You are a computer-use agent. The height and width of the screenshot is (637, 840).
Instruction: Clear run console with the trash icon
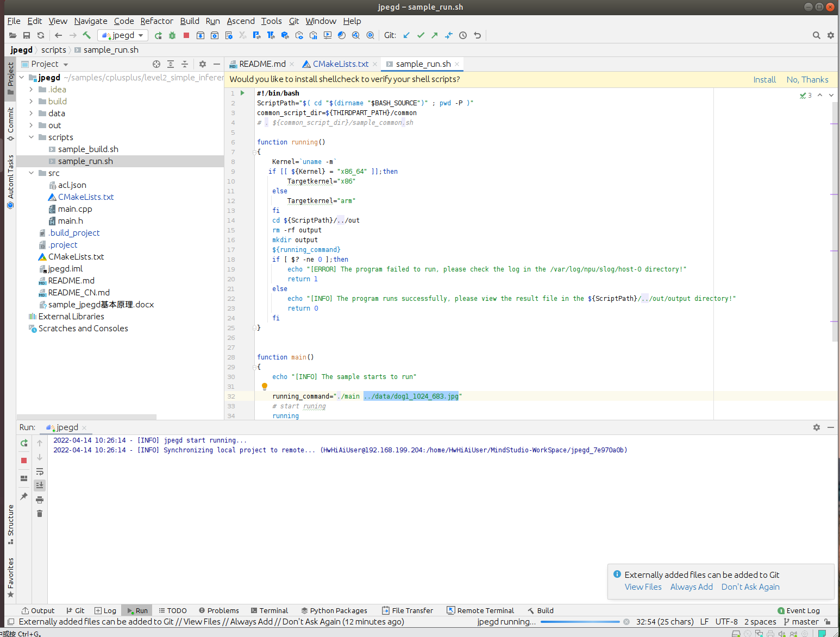click(40, 514)
